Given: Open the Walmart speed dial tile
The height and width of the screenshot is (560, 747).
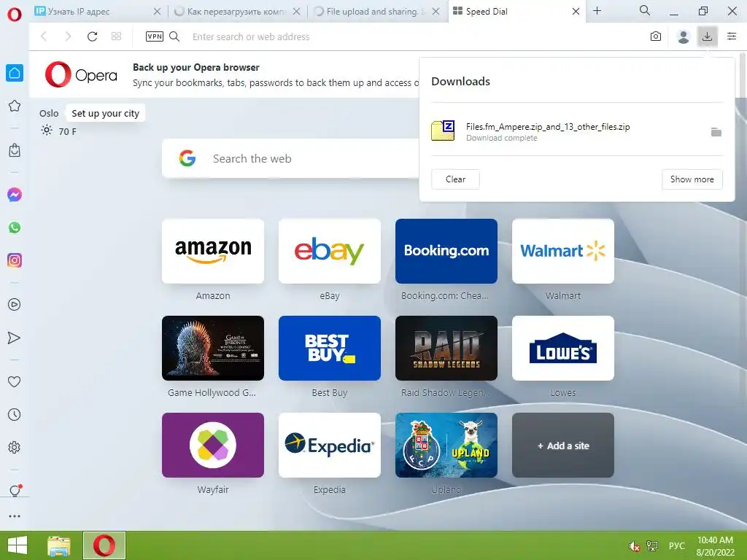Looking at the screenshot, I should click(x=563, y=251).
